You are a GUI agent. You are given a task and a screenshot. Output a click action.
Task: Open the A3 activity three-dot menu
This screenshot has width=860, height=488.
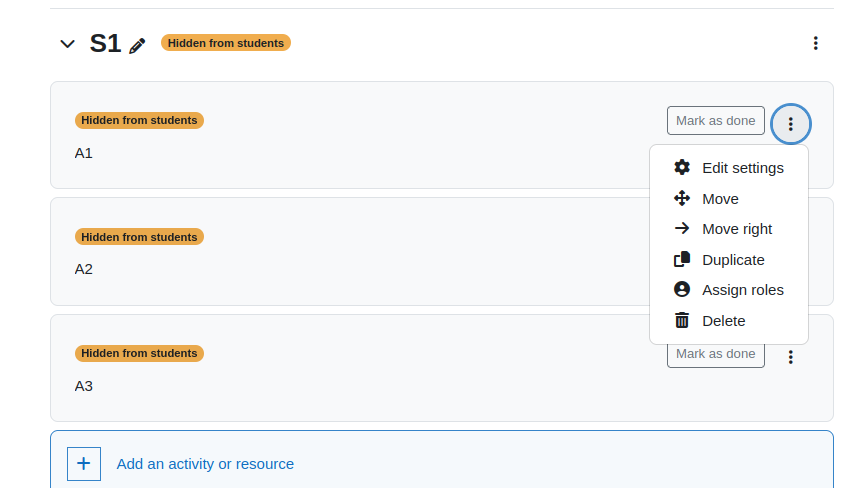click(x=790, y=358)
